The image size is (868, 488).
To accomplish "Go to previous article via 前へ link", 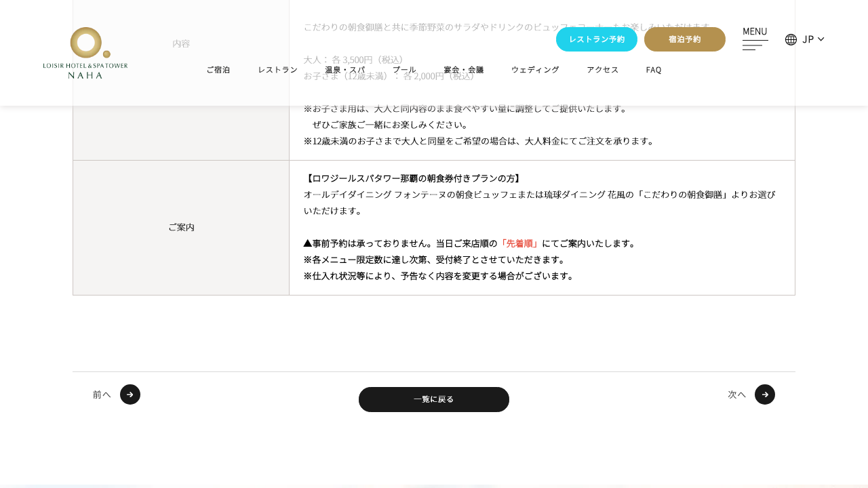I will click(x=102, y=394).
